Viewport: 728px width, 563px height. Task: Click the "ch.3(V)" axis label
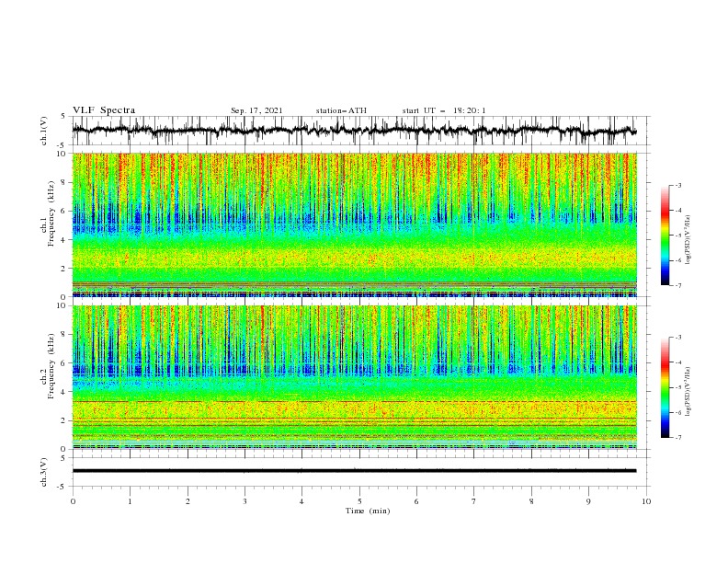44,472
